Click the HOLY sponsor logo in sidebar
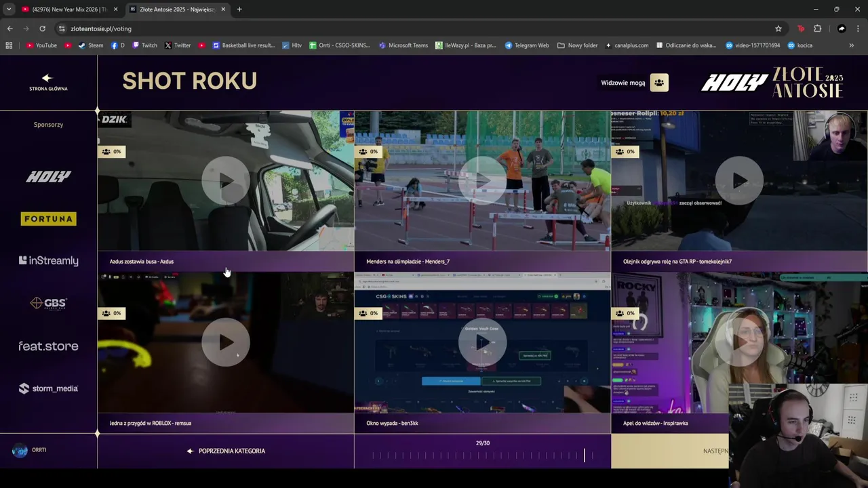The image size is (868, 488). (x=48, y=177)
